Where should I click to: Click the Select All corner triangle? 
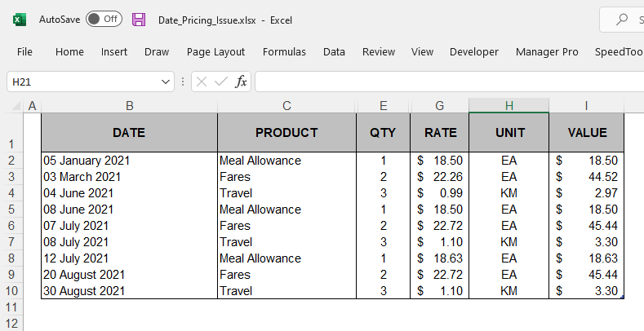pos(16,107)
